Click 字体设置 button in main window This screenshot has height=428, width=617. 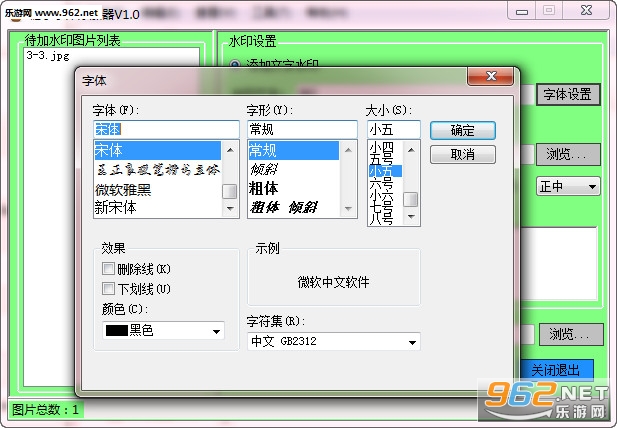[x=568, y=94]
